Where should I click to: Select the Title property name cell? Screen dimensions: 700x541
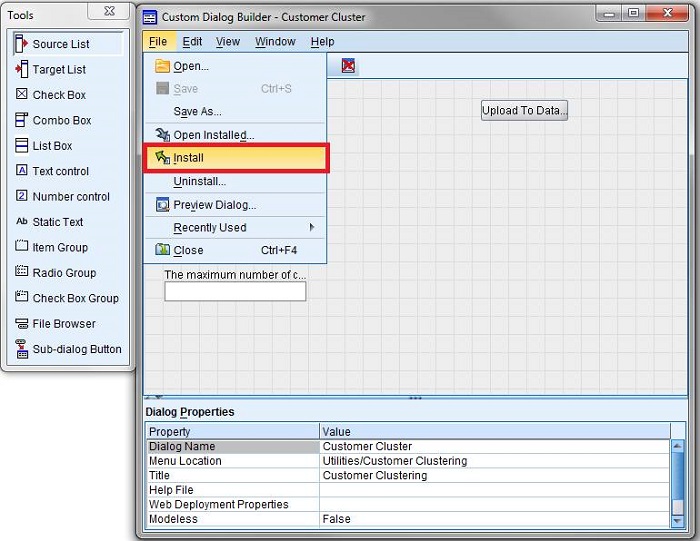coord(233,475)
